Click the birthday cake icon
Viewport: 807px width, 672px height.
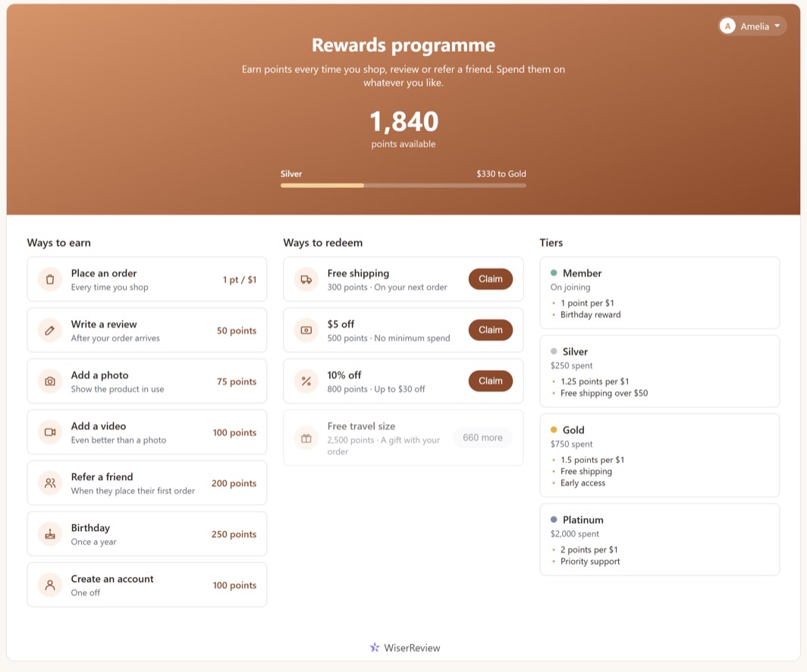coord(50,534)
